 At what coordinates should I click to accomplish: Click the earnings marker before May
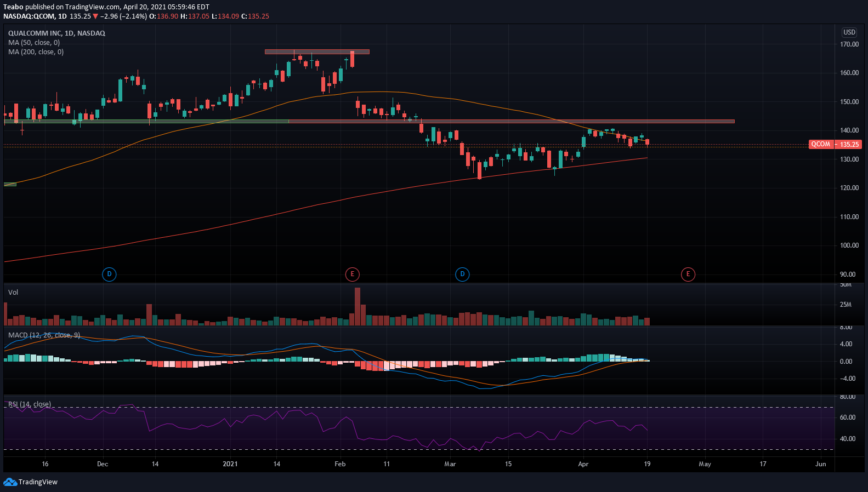[x=688, y=274]
